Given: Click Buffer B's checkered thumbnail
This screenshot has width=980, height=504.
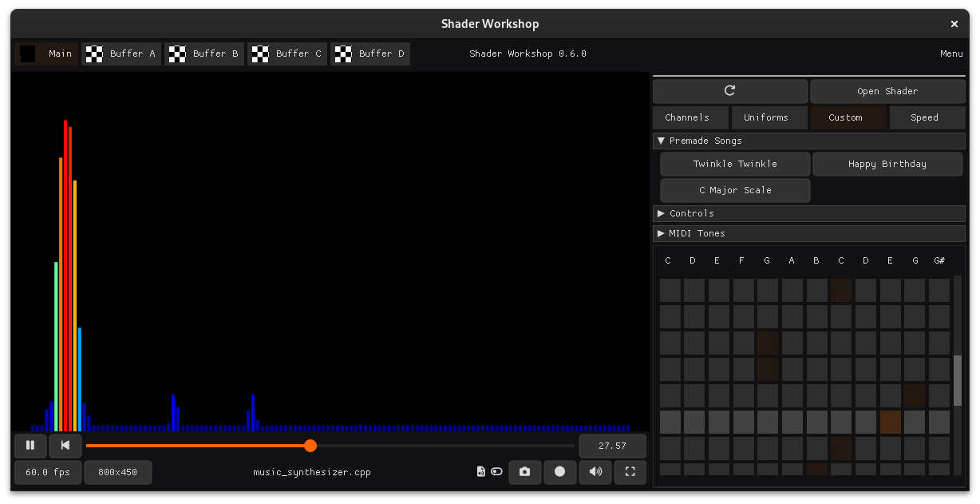Looking at the screenshot, I should pyautogui.click(x=177, y=54).
